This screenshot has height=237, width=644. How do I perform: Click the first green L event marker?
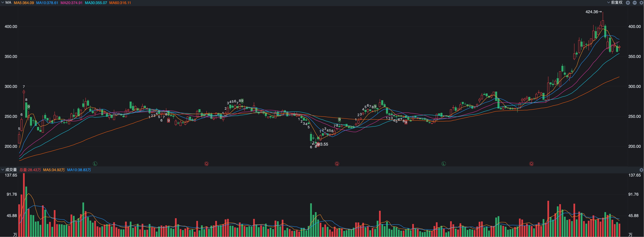click(95, 164)
